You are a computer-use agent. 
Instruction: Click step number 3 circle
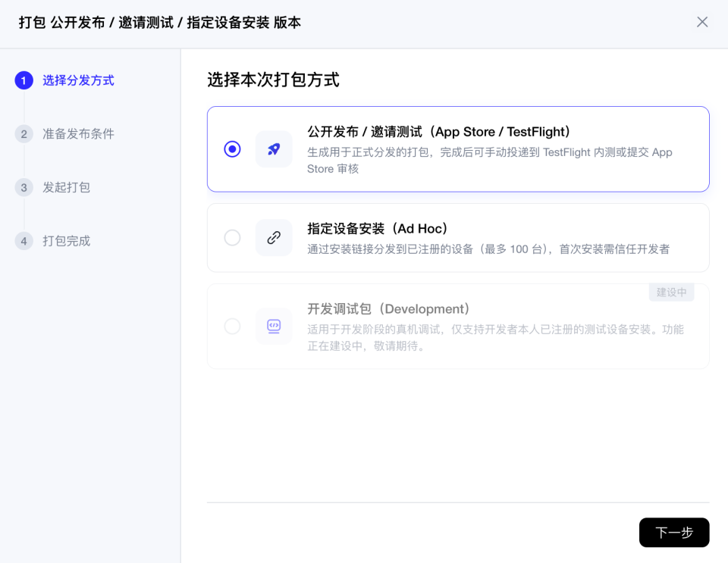(x=24, y=187)
